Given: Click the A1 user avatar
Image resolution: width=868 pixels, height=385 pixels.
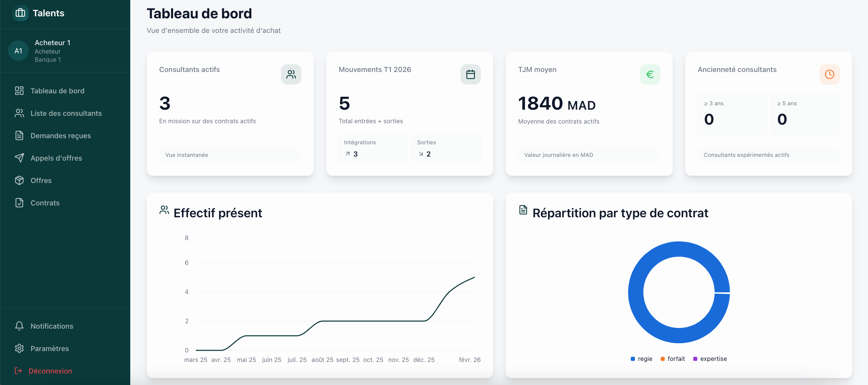Looking at the screenshot, I should coord(18,51).
